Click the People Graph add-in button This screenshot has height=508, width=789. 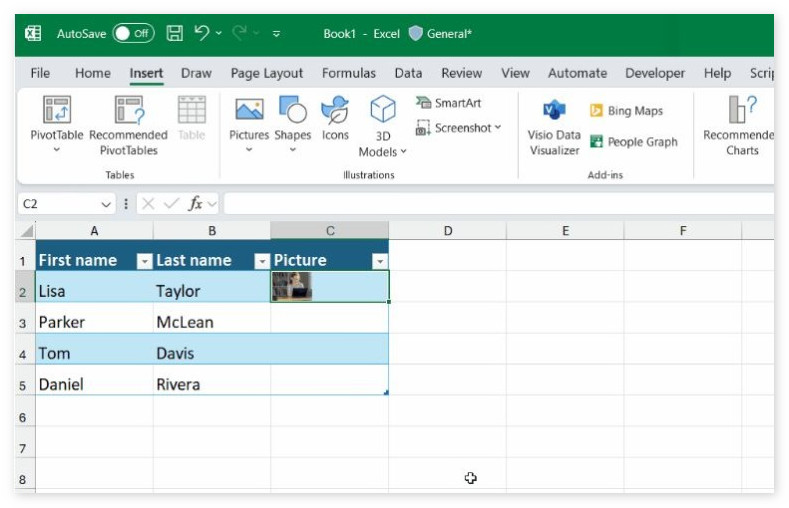point(633,142)
